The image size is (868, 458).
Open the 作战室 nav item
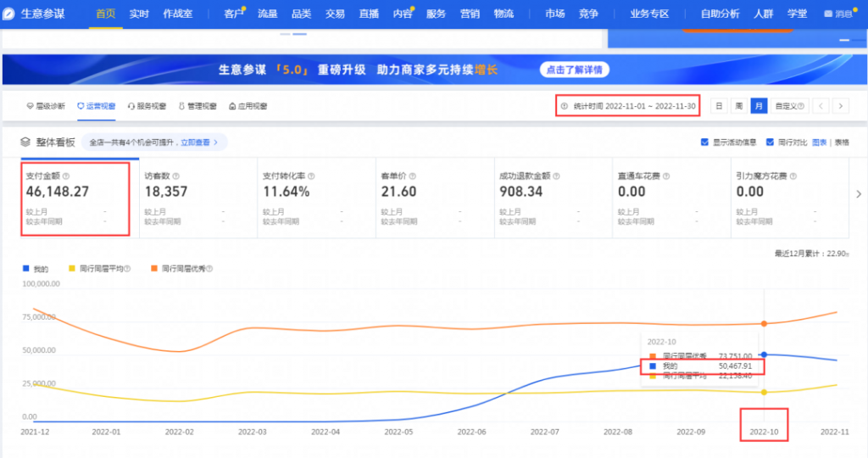point(178,14)
